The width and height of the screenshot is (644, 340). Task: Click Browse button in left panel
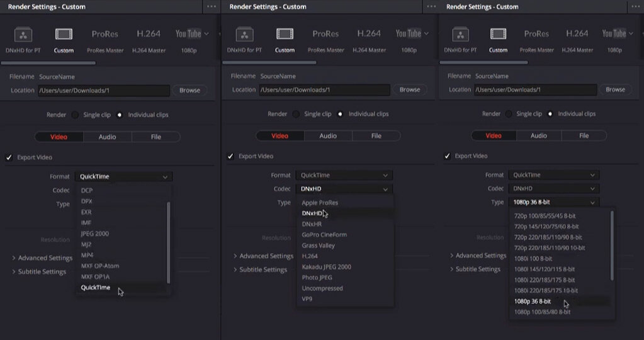(189, 90)
